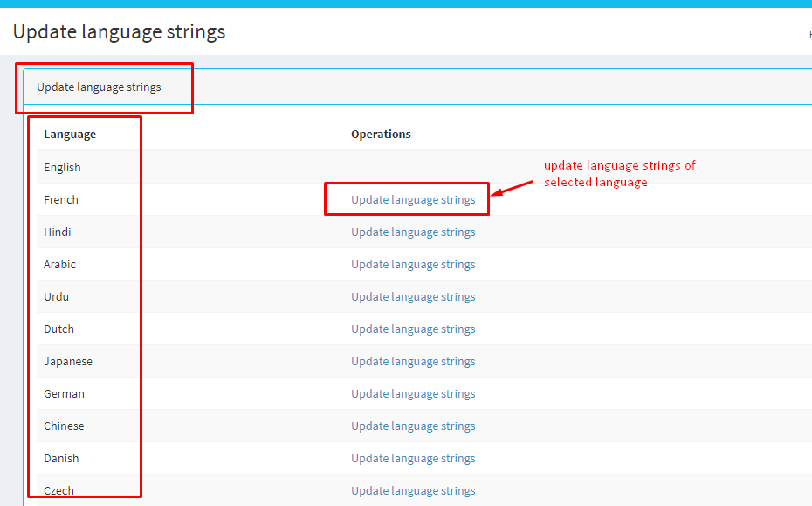The image size is (812, 506).
Task: Open Update language strings for Hindi
Action: click(x=413, y=232)
